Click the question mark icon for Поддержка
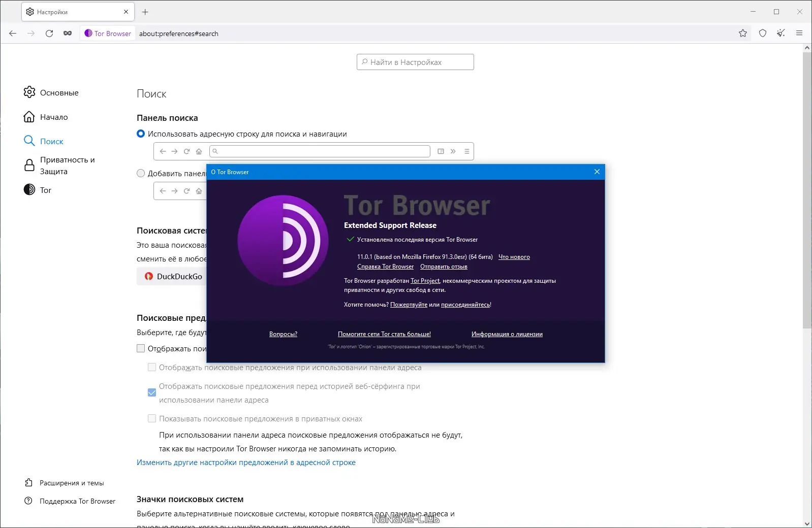The height and width of the screenshot is (528, 812). (x=28, y=501)
